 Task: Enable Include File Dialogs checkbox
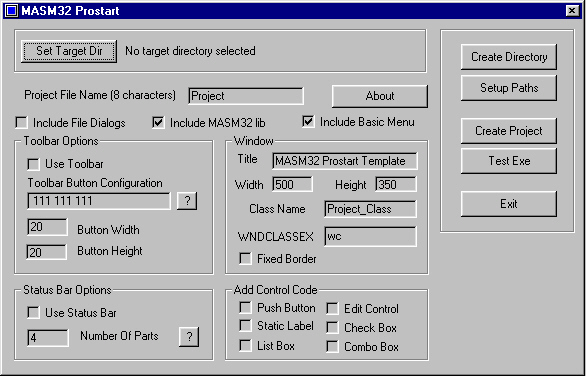point(22,123)
